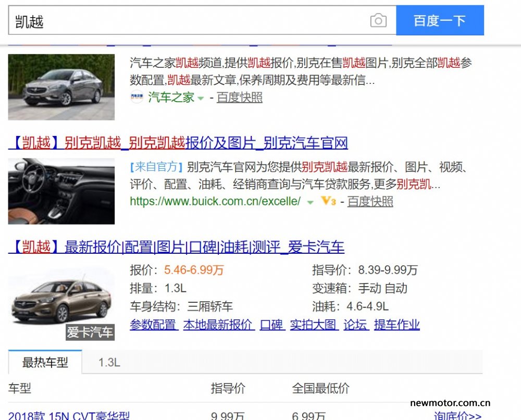Open the gray Buick sedan thumbnail
The height and width of the screenshot is (420, 521).
[61, 87]
